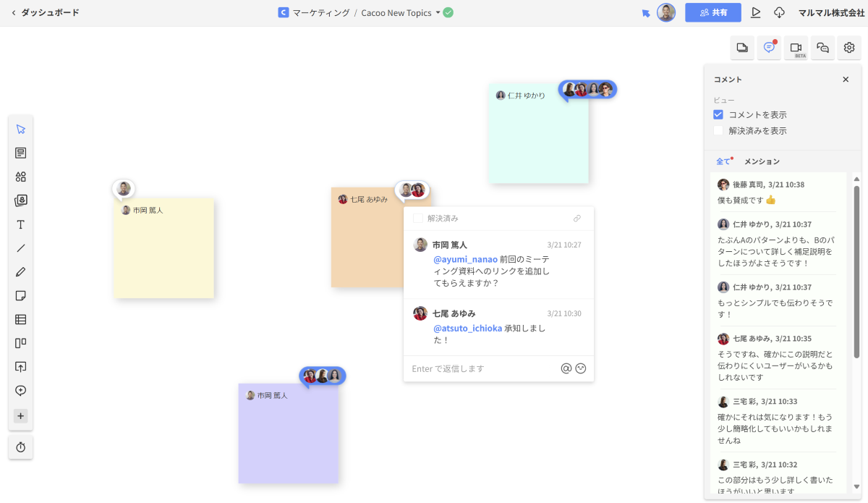Viewport: 868px width, 503px height.
Task: Start video call with camera icon
Action: pyautogui.click(x=796, y=48)
